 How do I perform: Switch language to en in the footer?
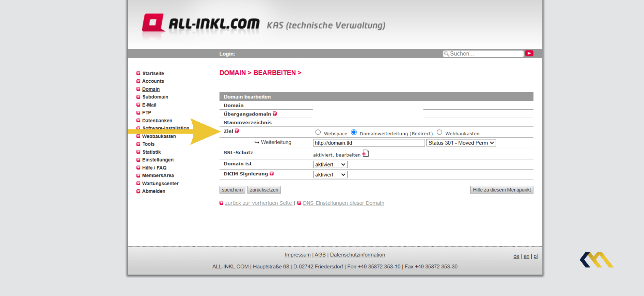pos(526,256)
